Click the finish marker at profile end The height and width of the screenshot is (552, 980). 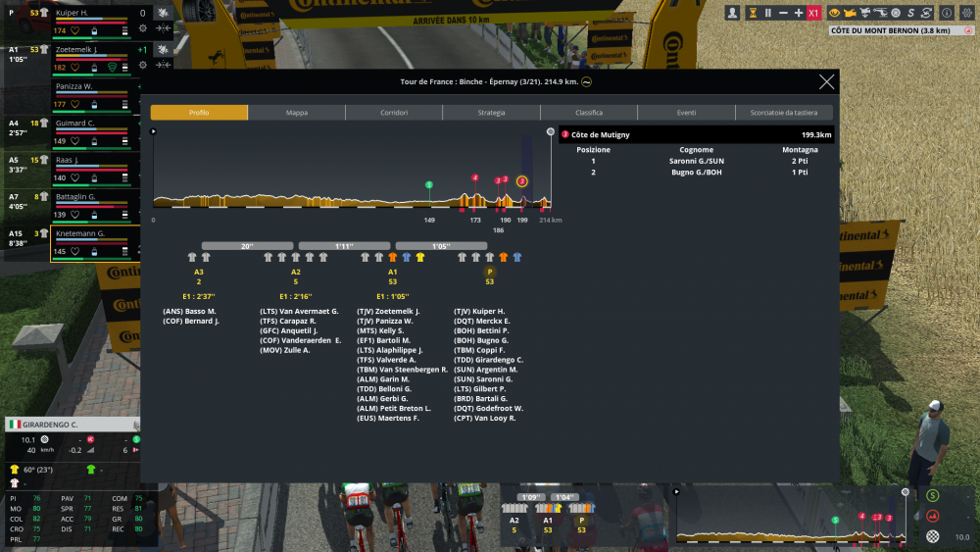point(550,132)
